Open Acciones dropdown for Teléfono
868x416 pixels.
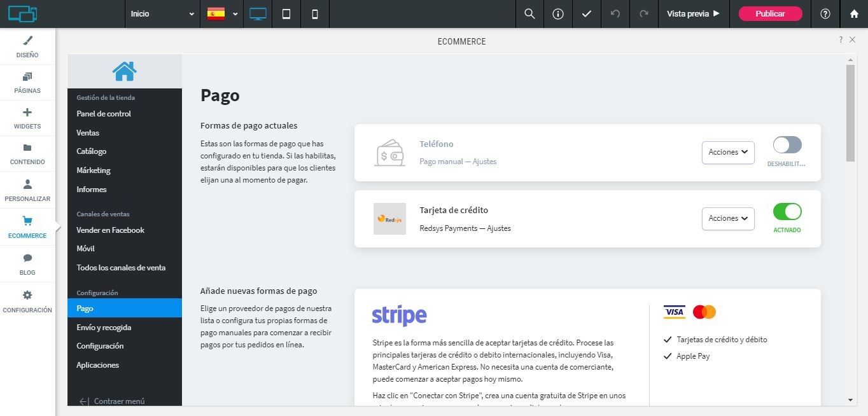click(727, 153)
